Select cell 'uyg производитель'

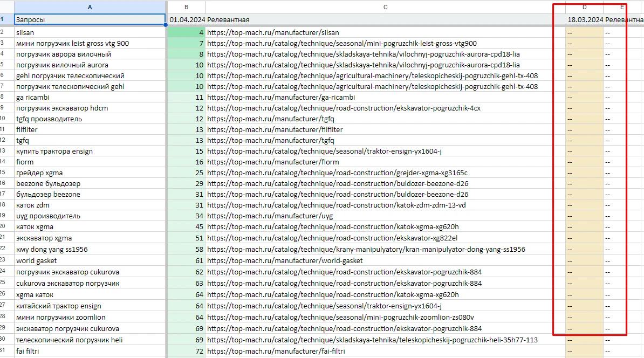pos(90,216)
